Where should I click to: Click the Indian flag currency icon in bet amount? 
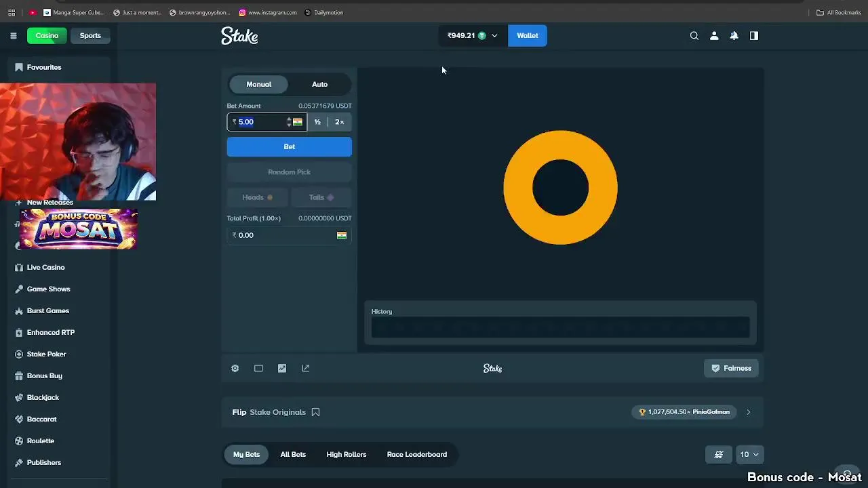(x=297, y=122)
